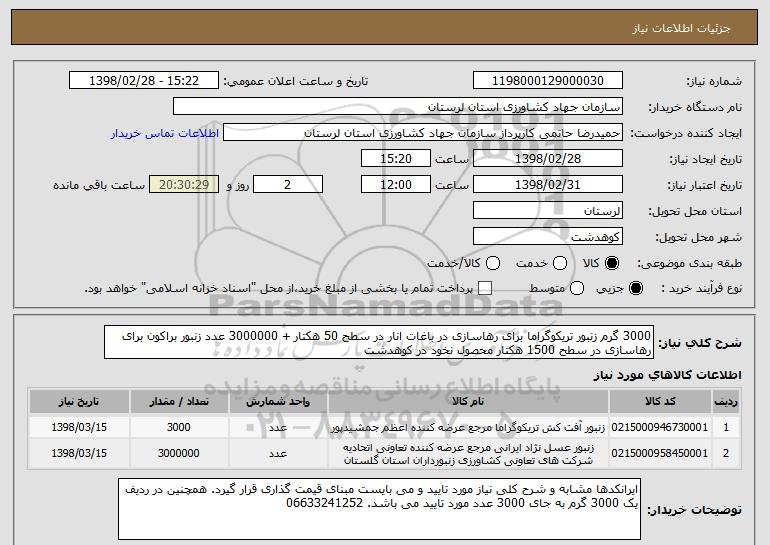The image size is (770, 545).
Task: Click product code 0215000958450001
Action: [660, 453]
